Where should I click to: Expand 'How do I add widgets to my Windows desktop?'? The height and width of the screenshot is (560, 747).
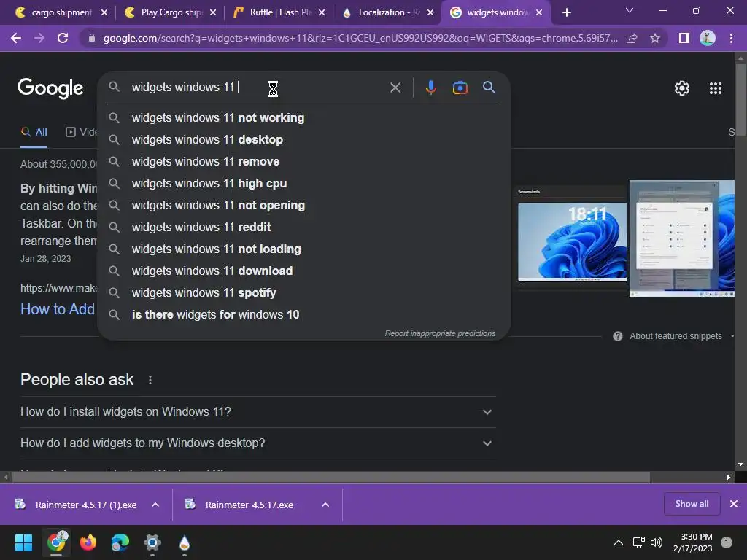258,443
